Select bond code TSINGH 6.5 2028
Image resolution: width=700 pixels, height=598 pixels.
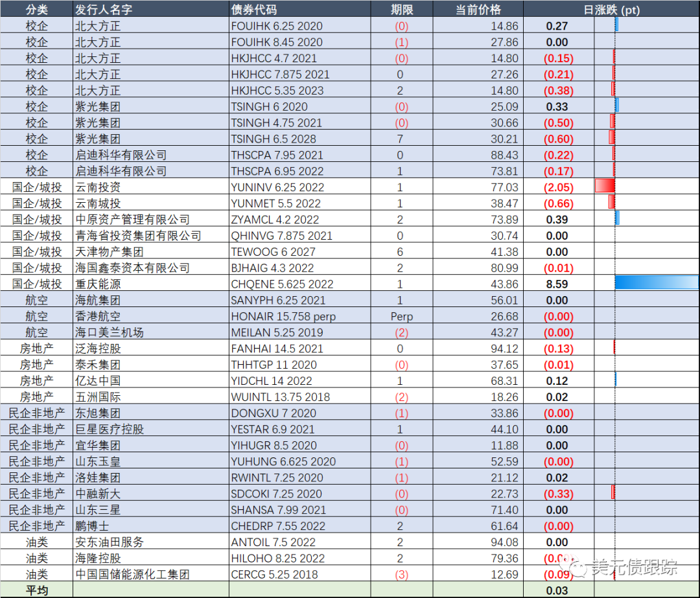pyautogui.click(x=274, y=139)
